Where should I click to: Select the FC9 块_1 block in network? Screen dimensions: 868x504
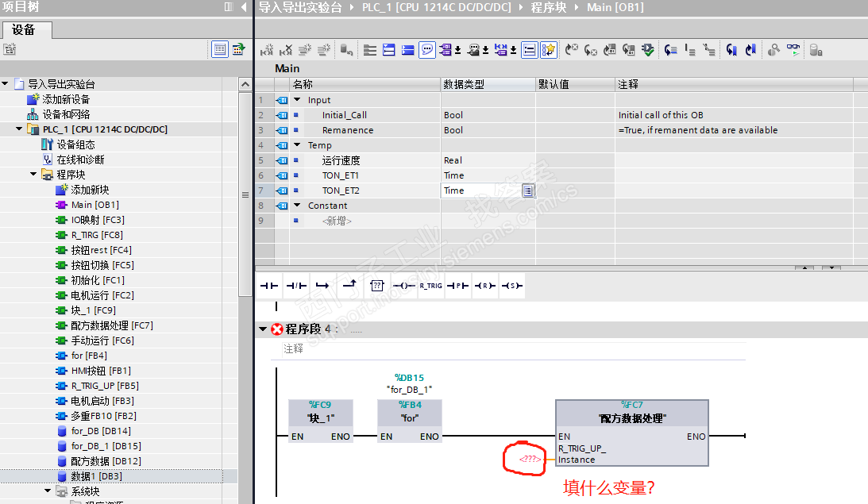tap(321, 421)
